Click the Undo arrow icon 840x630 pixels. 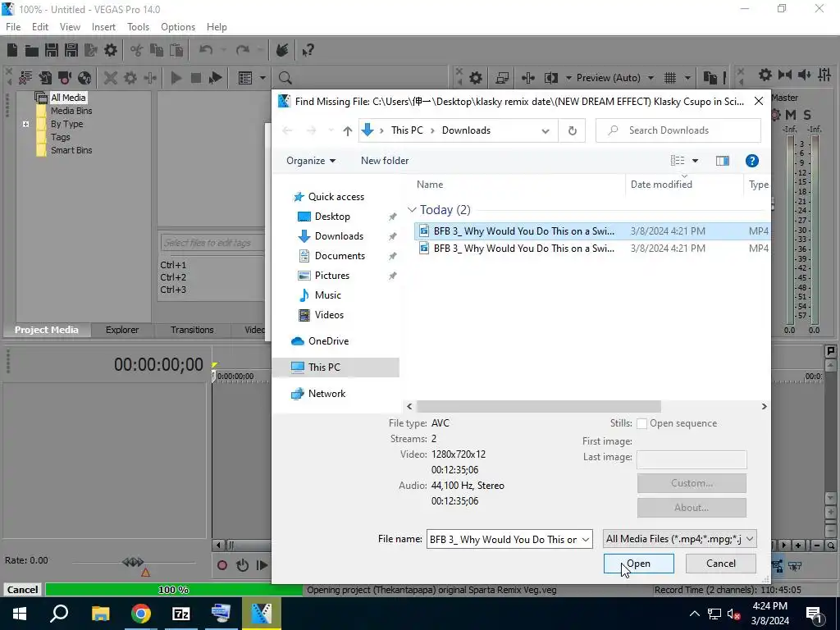(x=206, y=50)
